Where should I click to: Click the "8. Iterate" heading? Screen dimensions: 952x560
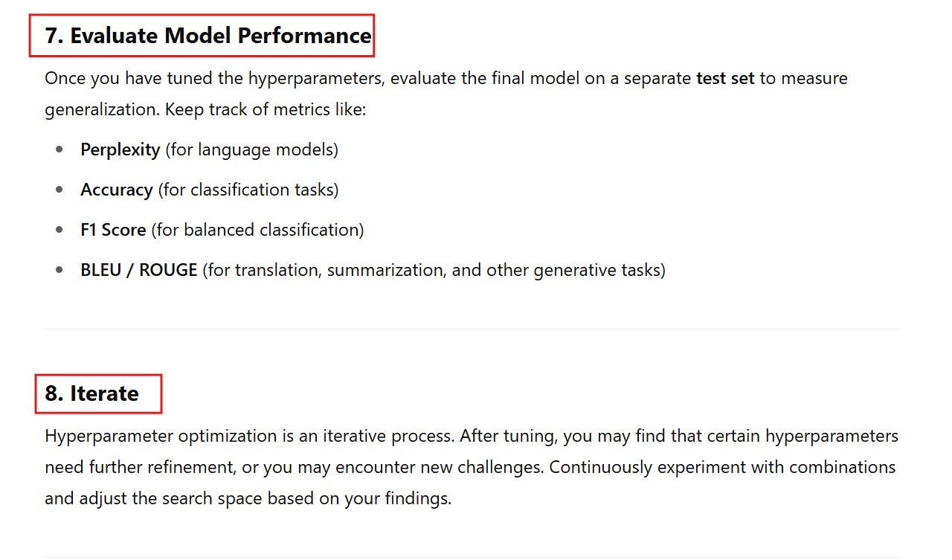click(91, 393)
